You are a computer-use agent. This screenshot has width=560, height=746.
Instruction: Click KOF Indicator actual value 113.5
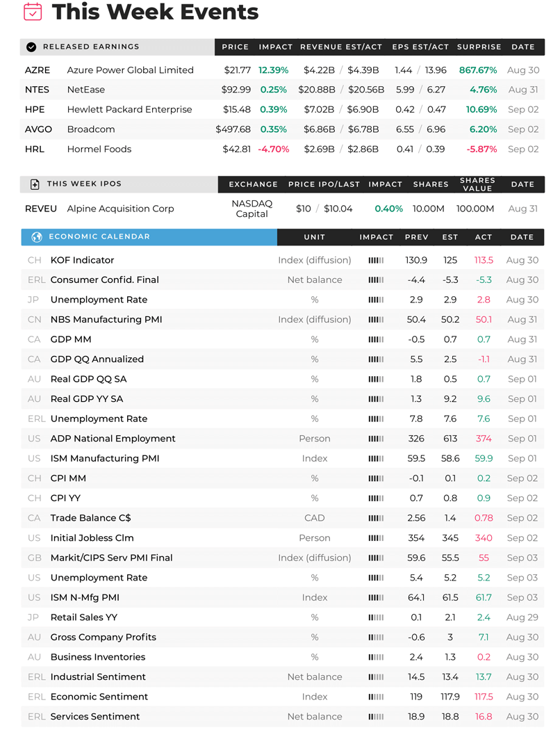tap(484, 260)
